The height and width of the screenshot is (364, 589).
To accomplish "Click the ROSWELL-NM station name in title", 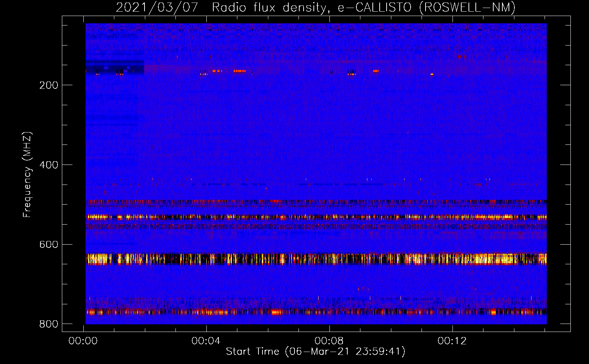I will [x=467, y=7].
